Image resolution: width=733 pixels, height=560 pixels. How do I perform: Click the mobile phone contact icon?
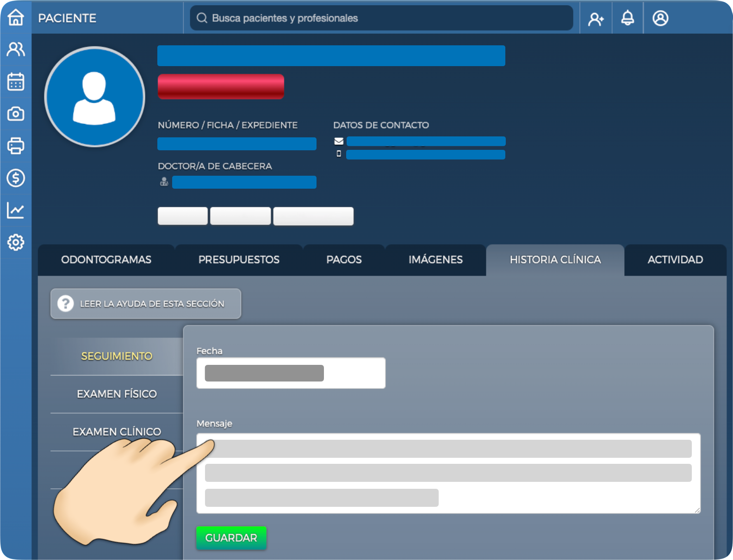(339, 154)
